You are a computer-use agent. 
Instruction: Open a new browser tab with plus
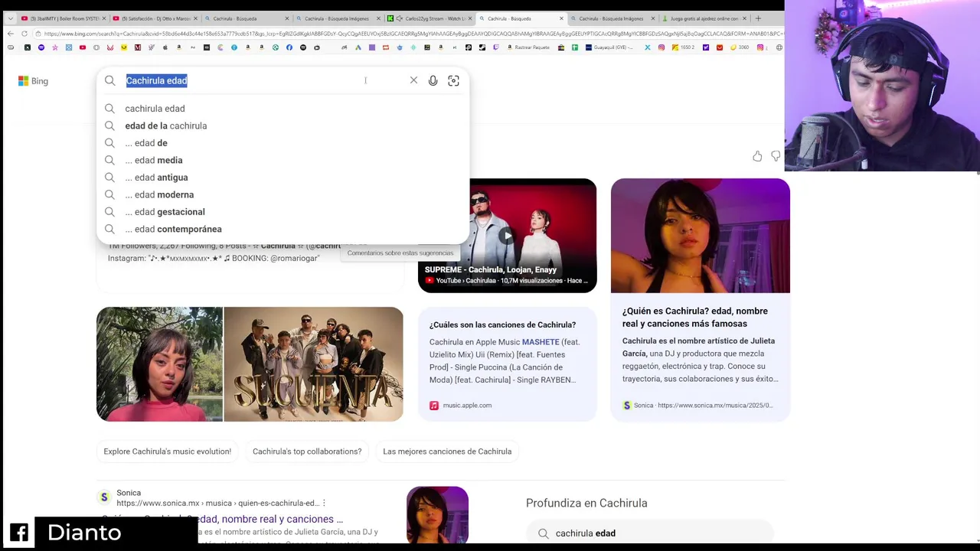coord(758,18)
